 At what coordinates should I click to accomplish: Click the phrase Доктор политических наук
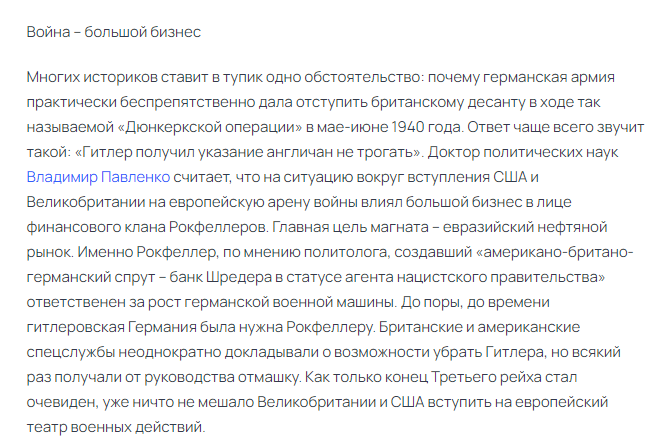coord(522,152)
